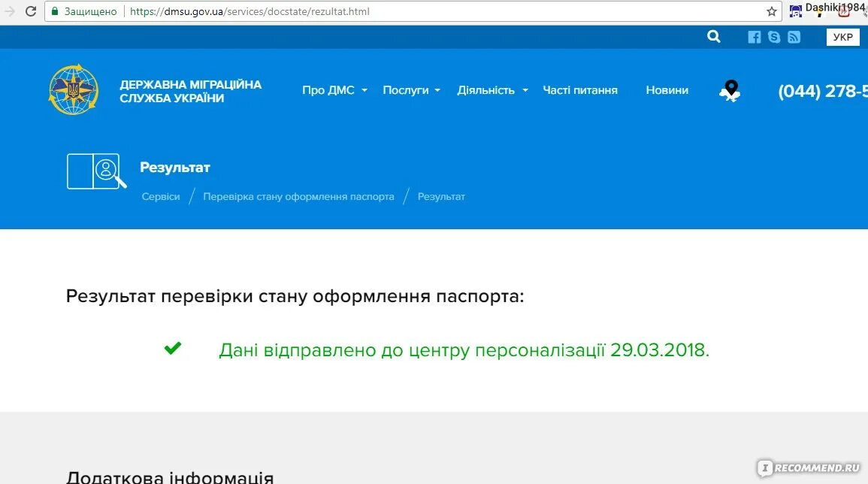868x484 pixels.
Task: Click the passport check icon beside Результат heading
Action: pyautogui.click(x=96, y=171)
